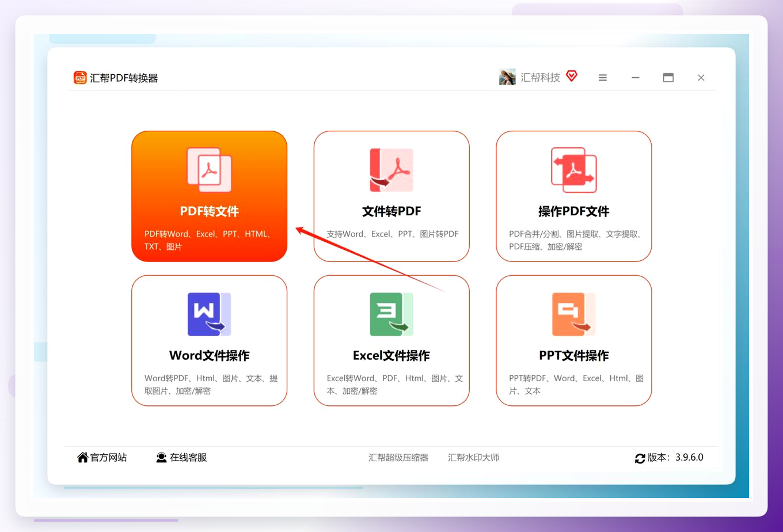Minimize the 汇帮PDF转换器 window
783x532 pixels.
[636, 78]
